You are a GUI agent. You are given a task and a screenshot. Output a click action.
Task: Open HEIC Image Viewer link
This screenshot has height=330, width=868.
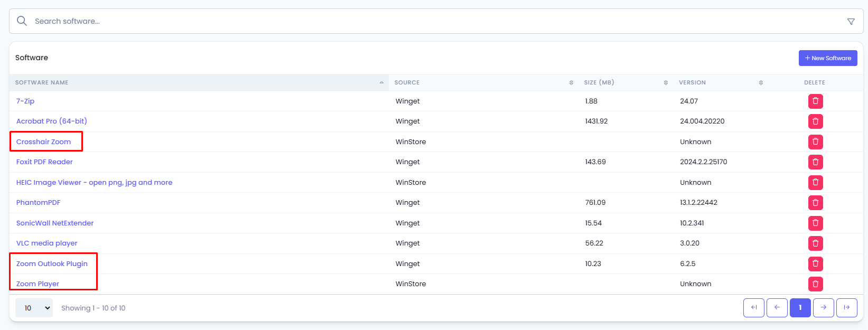(x=94, y=182)
